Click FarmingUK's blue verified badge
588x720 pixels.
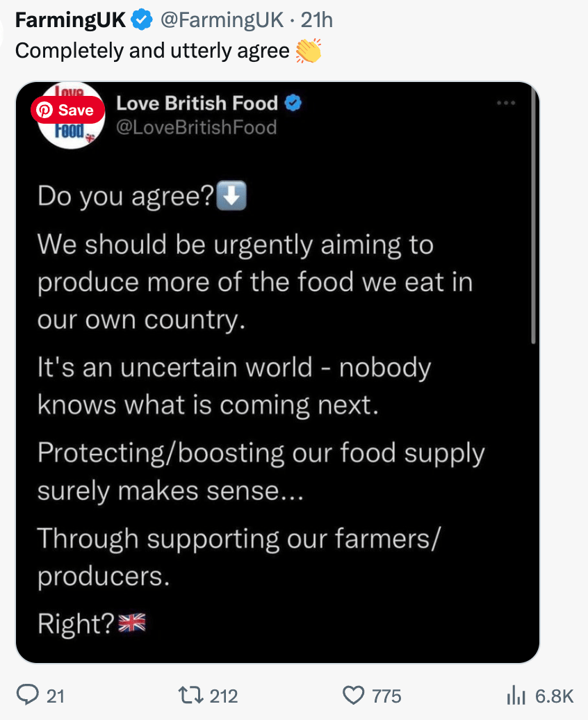click(x=143, y=21)
